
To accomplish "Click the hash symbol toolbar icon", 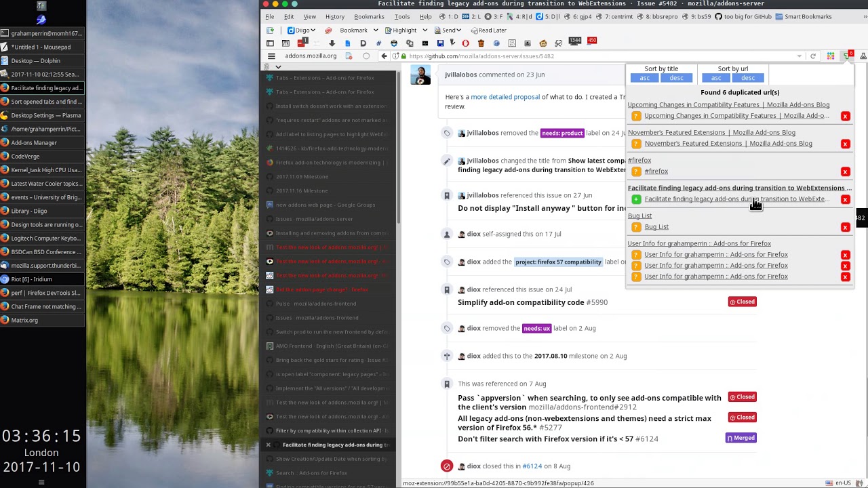I will [x=378, y=43].
